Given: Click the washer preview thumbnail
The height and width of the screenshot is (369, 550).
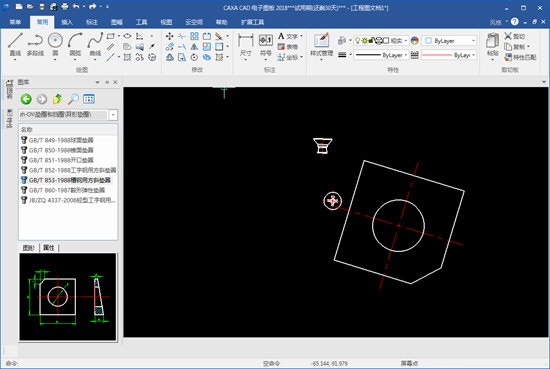Looking at the screenshot, I should [x=68, y=297].
